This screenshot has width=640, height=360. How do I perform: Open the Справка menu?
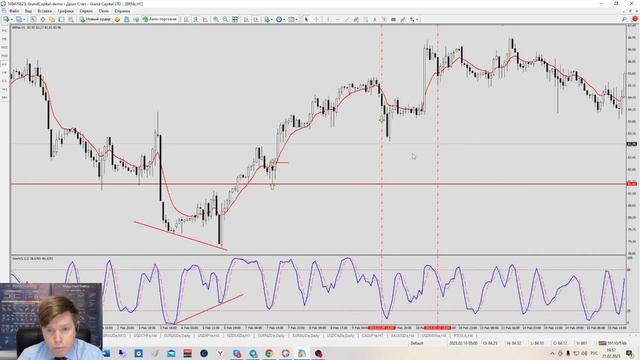pyautogui.click(x=122, y=11)
